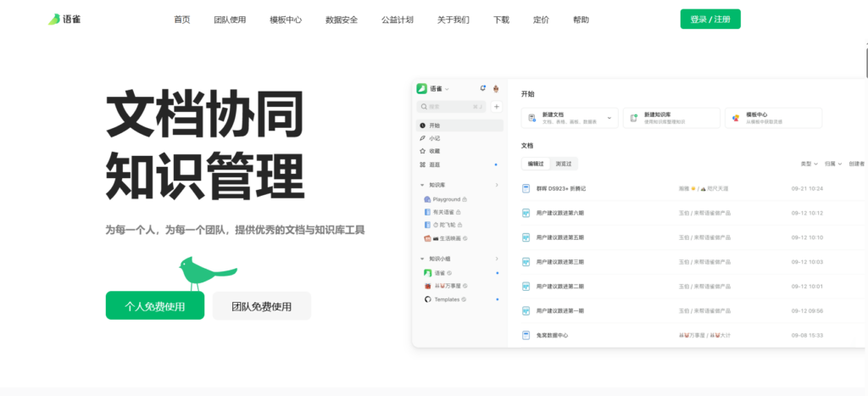Click the 个人免费使用 green button
Viewport: 868px width, 396px height.
[x=155, y=306]
